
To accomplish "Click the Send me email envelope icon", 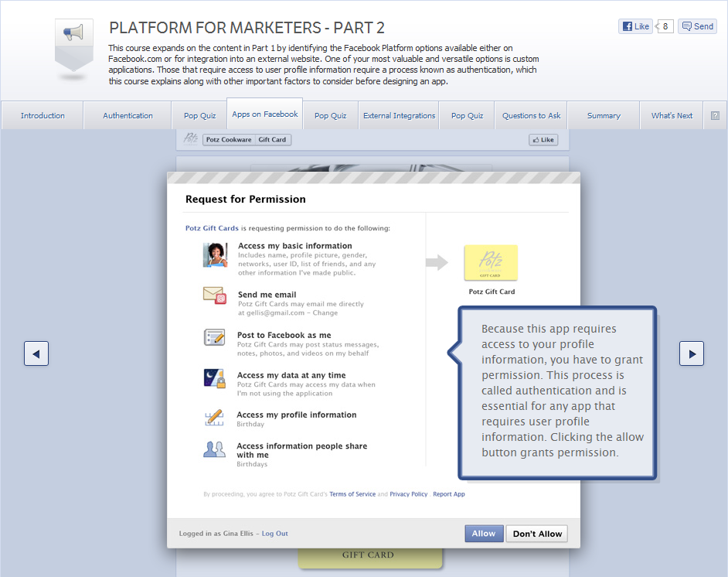I will click(215, 295).
